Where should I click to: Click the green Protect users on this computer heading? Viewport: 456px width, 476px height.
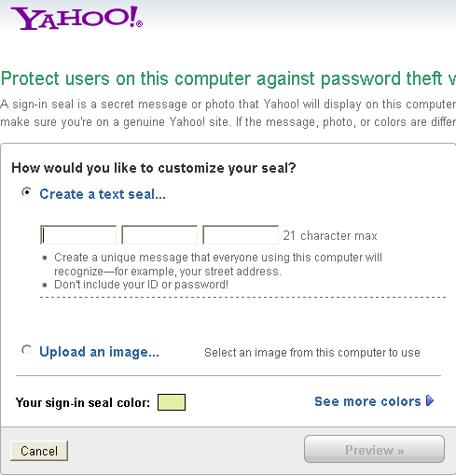228,78
